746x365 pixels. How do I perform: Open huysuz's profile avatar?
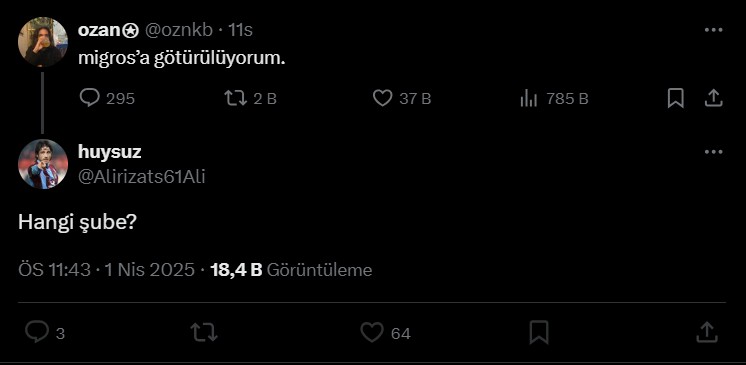43,164
